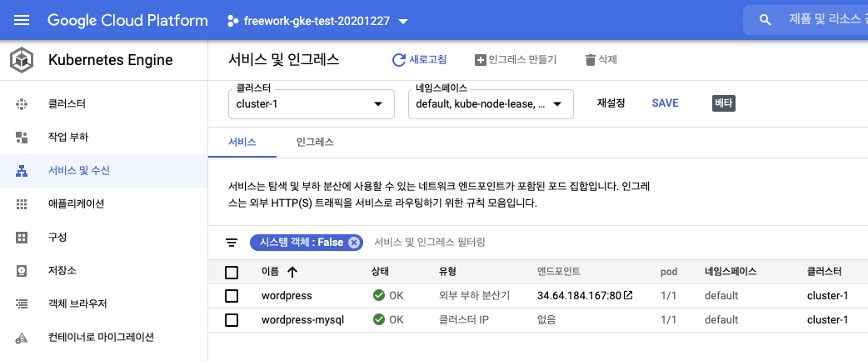Click 재설정 reset button

pyautogui.click(x=611, y=103)
